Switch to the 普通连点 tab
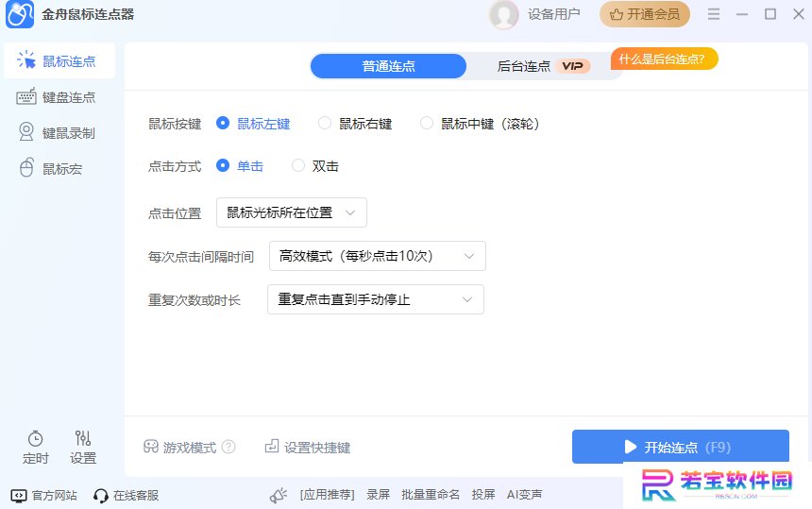Screen dimensions: 812x509 tap(388, 66)
